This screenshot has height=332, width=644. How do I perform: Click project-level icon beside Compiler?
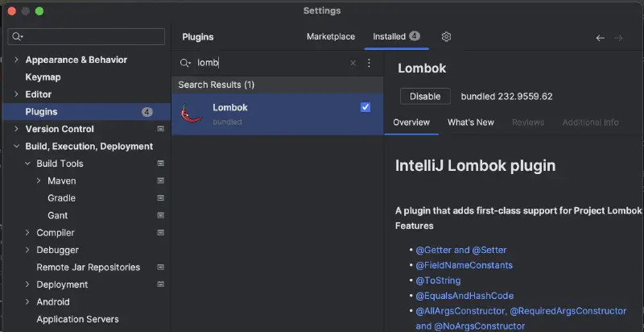(x=160, y=233)
